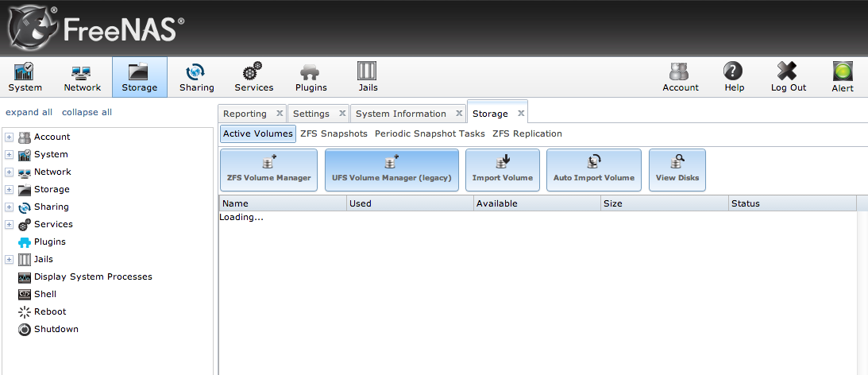Open the ZFS Snapshots sub-tab

coord(334,133)
